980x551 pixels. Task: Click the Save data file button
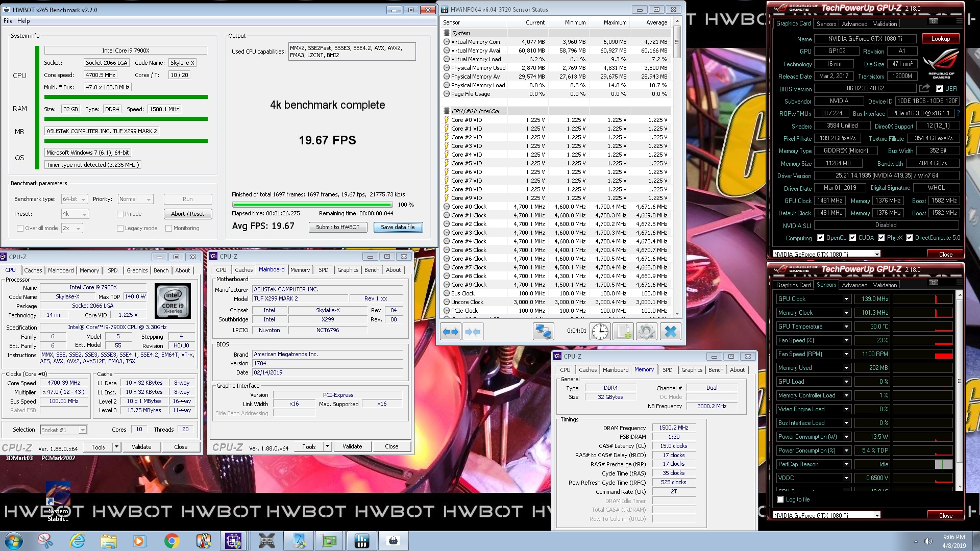point(398,227)
